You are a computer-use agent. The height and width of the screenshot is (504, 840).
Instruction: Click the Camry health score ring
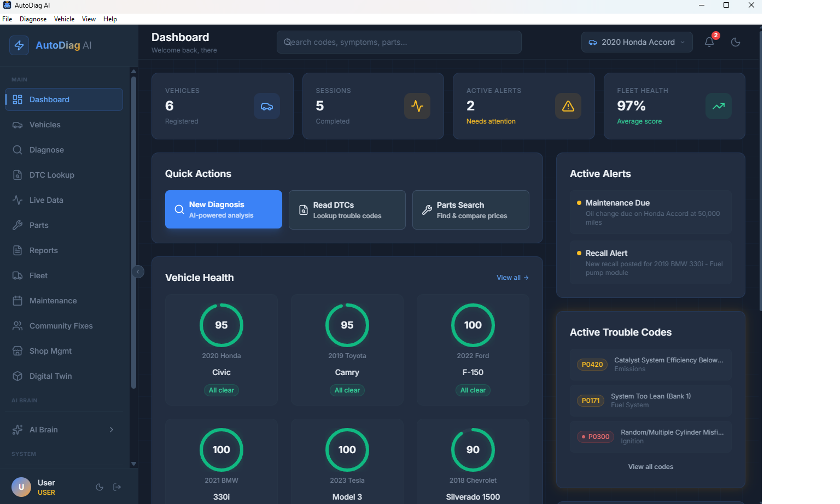(347, 325)
